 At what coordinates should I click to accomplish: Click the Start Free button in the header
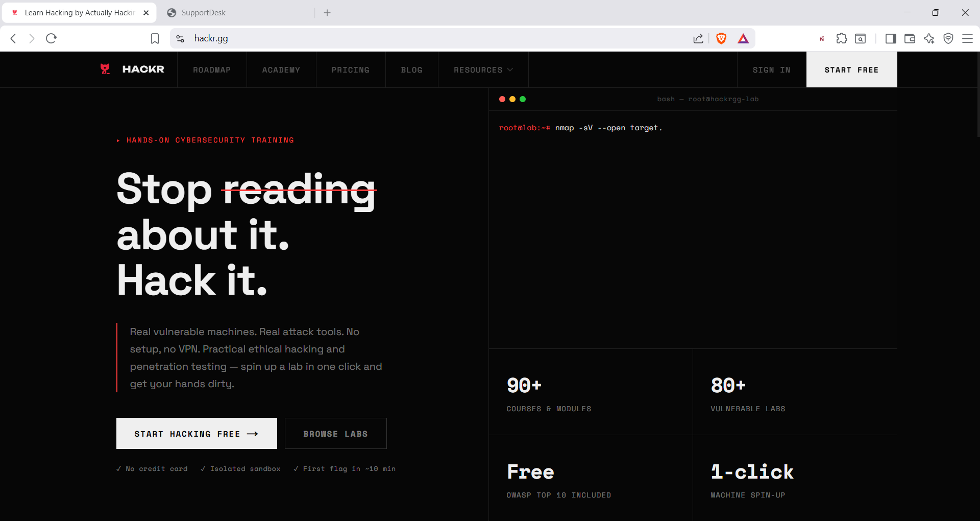click(852, 70)
